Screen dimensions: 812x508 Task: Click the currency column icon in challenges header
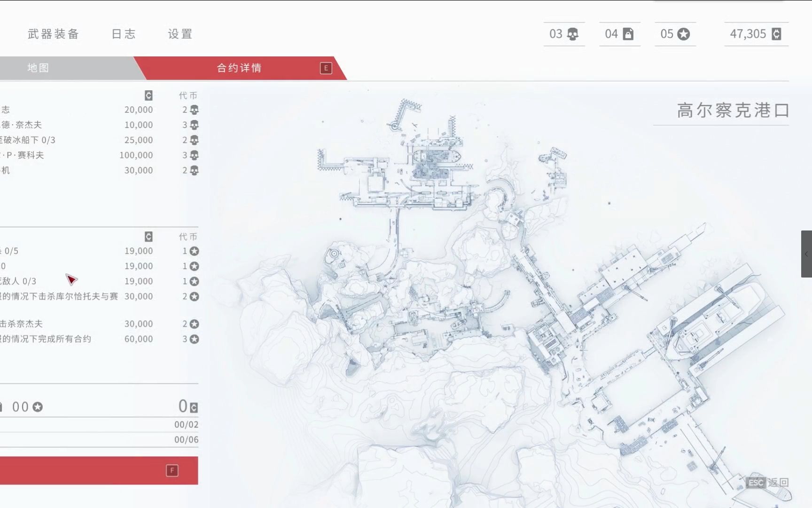click(148, 237)
